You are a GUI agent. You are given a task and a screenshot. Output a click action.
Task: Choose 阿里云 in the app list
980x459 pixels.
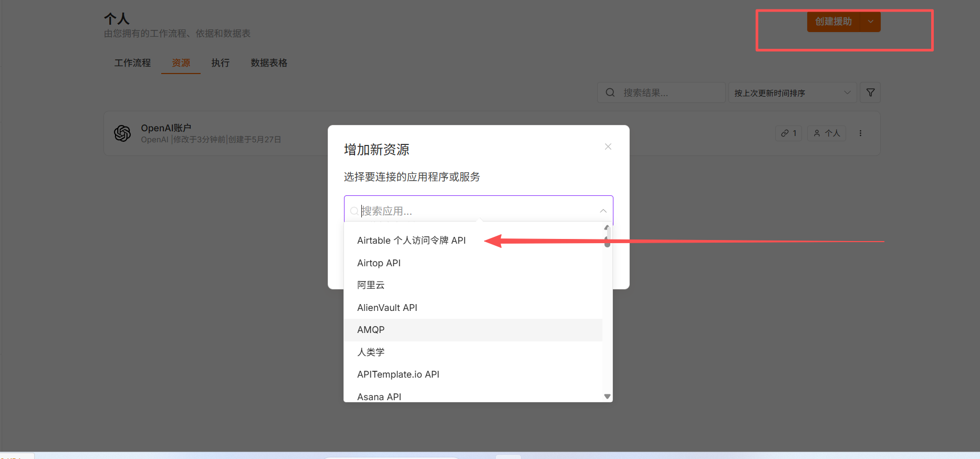473,285
